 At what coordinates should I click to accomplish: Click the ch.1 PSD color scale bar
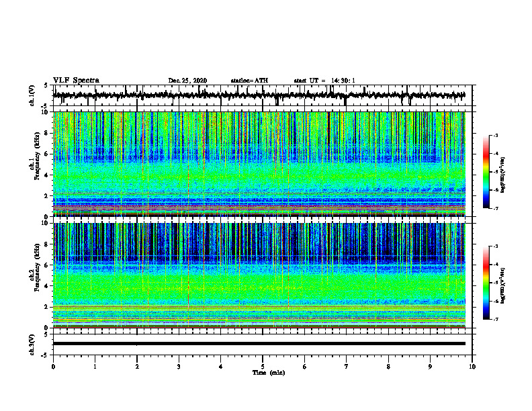click(x=486, y=172)
